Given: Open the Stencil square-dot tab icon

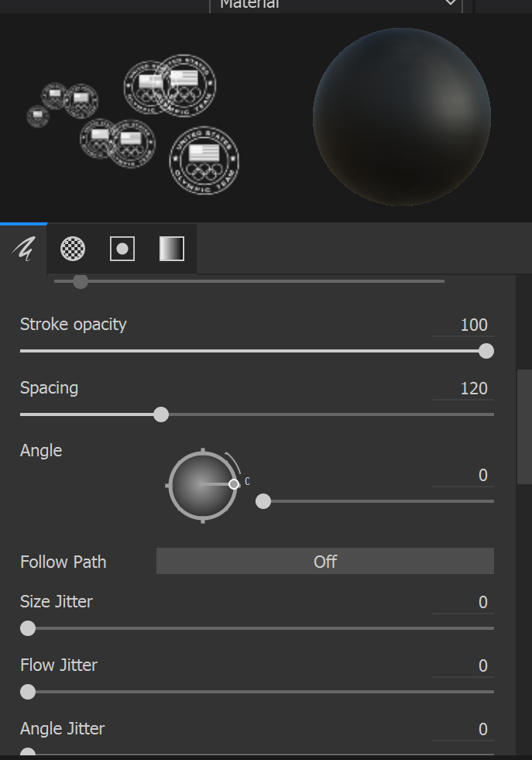Looking at the screenshot, I should (x=122, y=249).
